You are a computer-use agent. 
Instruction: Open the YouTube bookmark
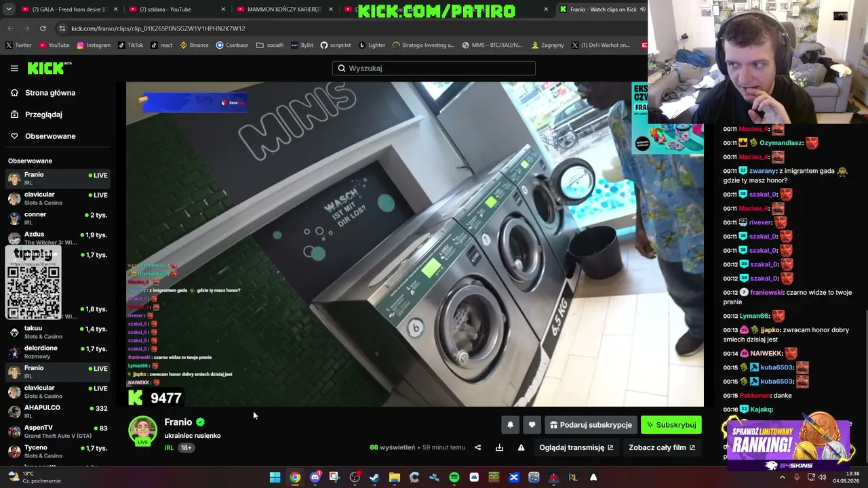[54, 45]
